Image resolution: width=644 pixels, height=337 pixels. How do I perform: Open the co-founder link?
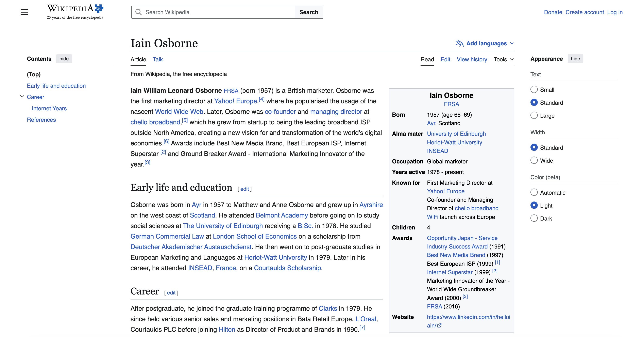tap(280, 112)
